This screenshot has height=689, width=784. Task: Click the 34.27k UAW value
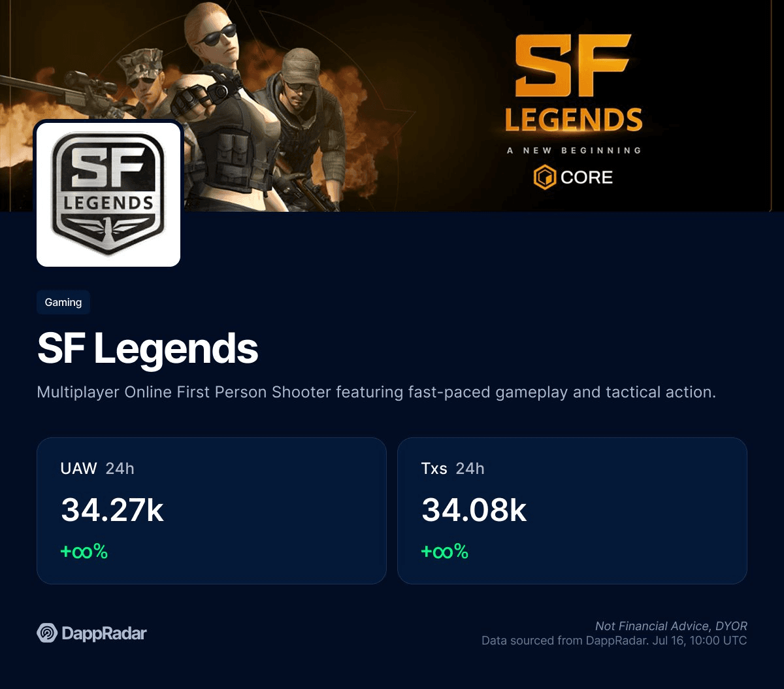coord(112,510)
